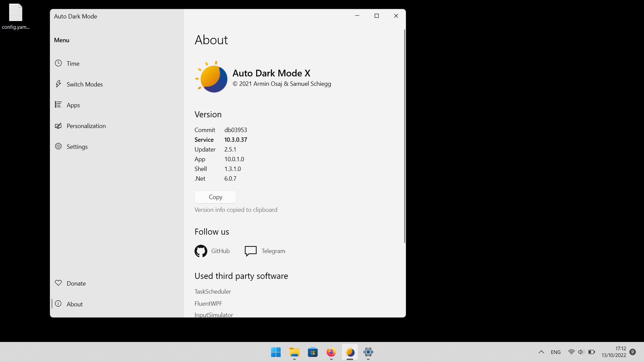The width and height of the screenshot is (644, 362).
Task: Click the 'Version info copied to clipboard' message
Action: coord(236,209)
